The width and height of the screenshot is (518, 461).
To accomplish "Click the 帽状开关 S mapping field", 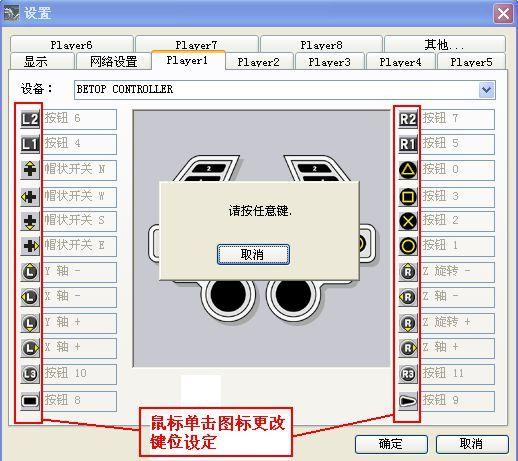I will coord(79,221).
